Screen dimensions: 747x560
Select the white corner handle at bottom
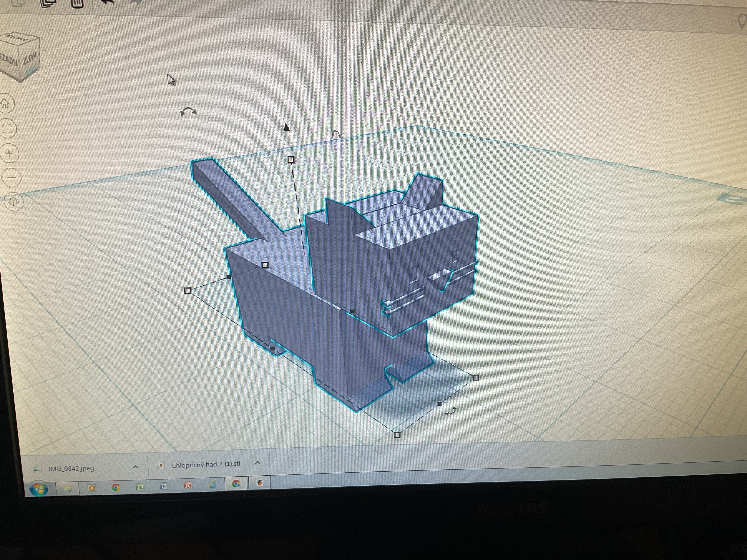click(397, 434)
